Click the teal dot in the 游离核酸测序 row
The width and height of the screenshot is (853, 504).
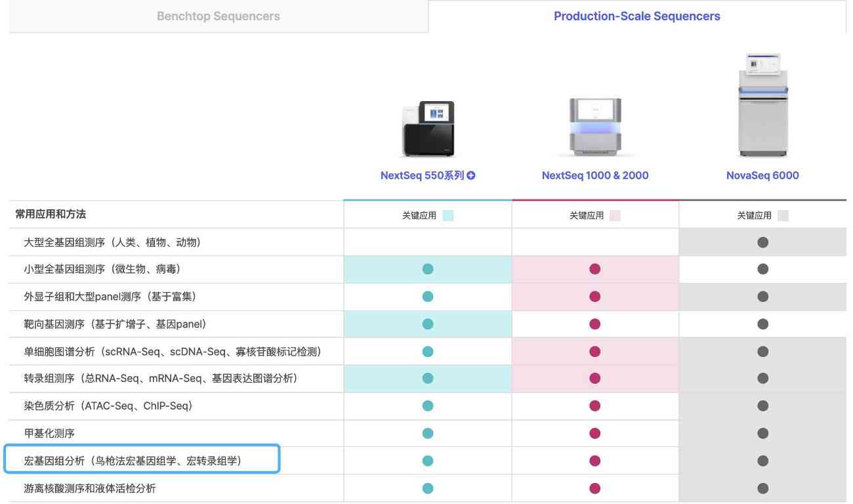428,488
